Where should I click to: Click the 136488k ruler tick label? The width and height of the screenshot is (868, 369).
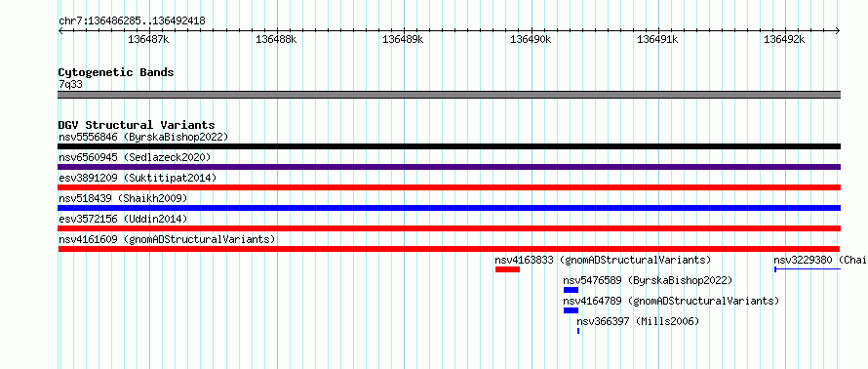[x=276, y=39]
